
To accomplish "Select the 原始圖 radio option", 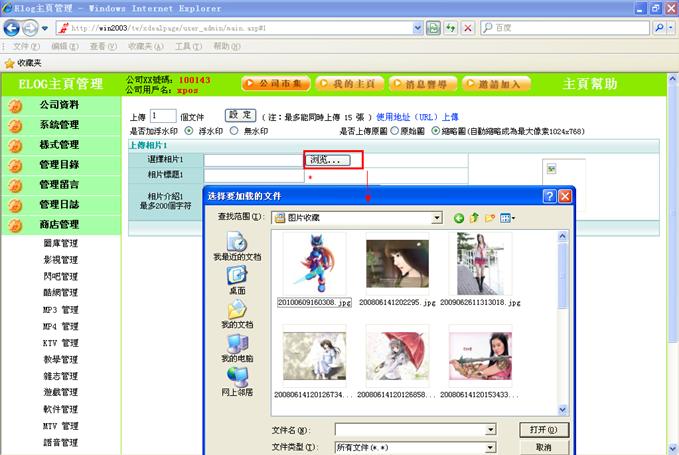I will pyautogui.click(x=395, y=131).
